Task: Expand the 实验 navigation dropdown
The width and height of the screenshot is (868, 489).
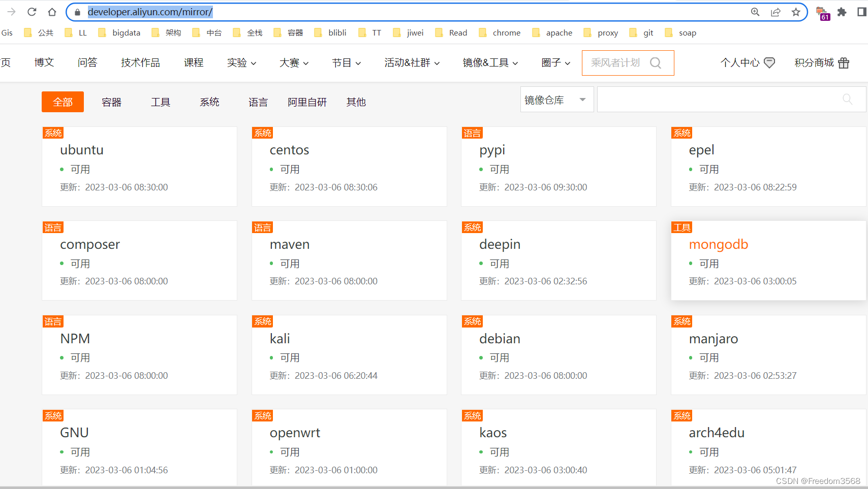Action: [x=241, y=63]
